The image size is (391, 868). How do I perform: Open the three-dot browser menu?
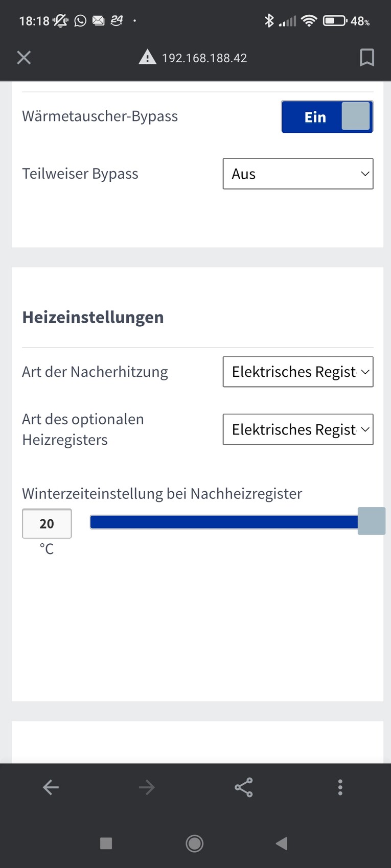point(340,787)
